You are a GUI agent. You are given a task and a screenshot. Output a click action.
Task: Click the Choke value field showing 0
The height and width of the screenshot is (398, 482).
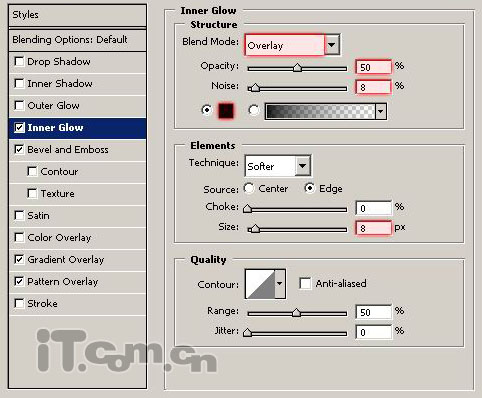(x=373, y=208)
